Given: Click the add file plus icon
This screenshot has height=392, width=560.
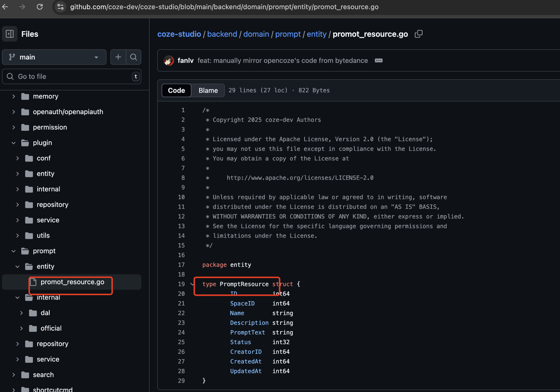Looking at the screenshot, I should pos(118,57).
